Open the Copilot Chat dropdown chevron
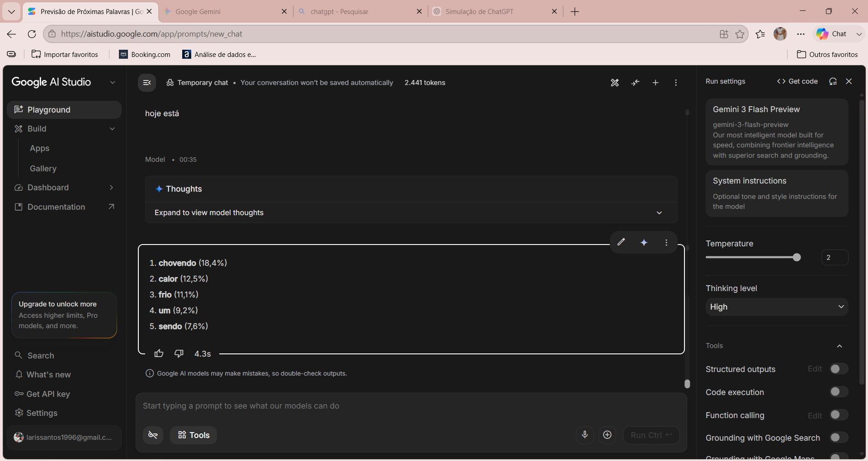 coord(859,34)
